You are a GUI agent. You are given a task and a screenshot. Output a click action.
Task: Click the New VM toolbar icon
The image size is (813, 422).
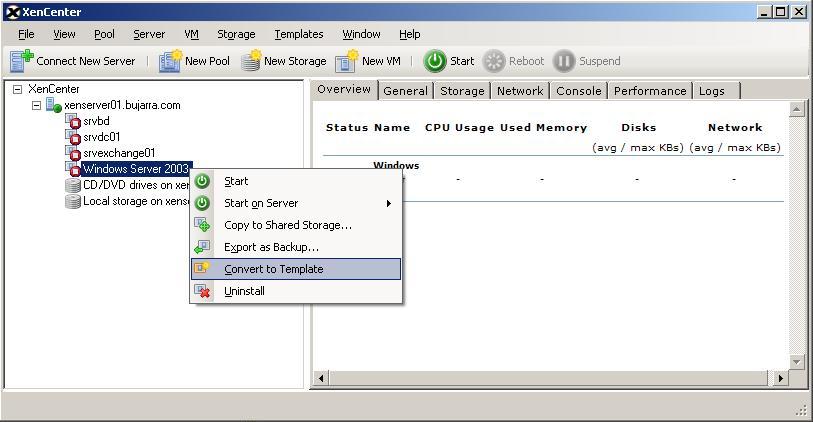(347, 61)
